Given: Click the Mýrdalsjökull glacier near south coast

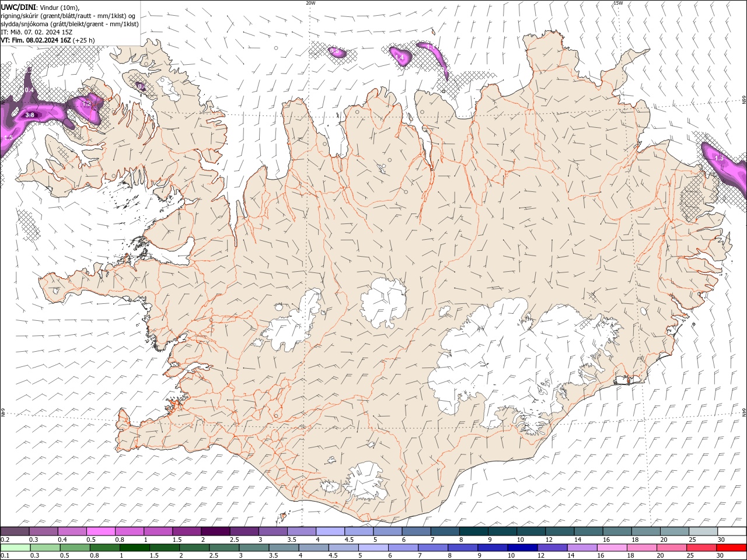Looking at the screenshot, I should 366,482.
